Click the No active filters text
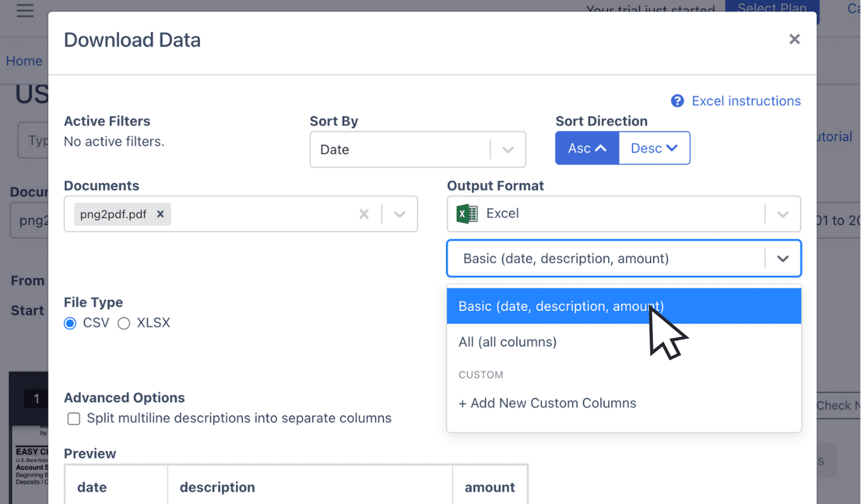 pyautogui.click(x=114, y=141)
